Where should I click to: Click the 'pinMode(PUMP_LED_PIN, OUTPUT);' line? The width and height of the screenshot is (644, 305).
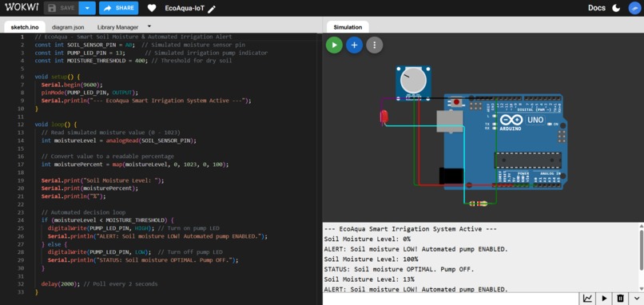coord(89,93)
